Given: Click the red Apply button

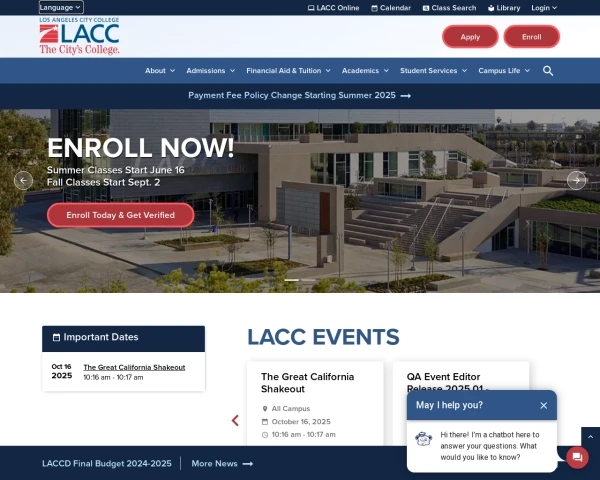Looking at the screenshot, I should pyautogui.click(x=470, y=37).
